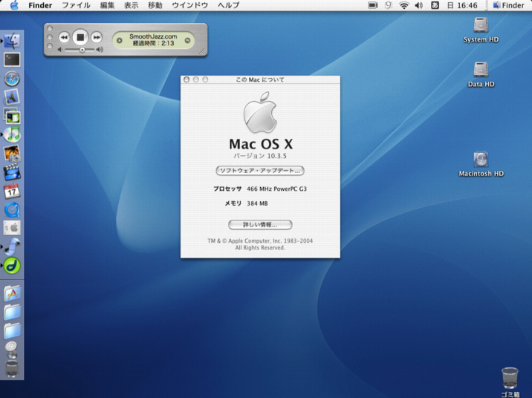Open the Wi-Fi AirPort menu bar icon

click(403, 5)
